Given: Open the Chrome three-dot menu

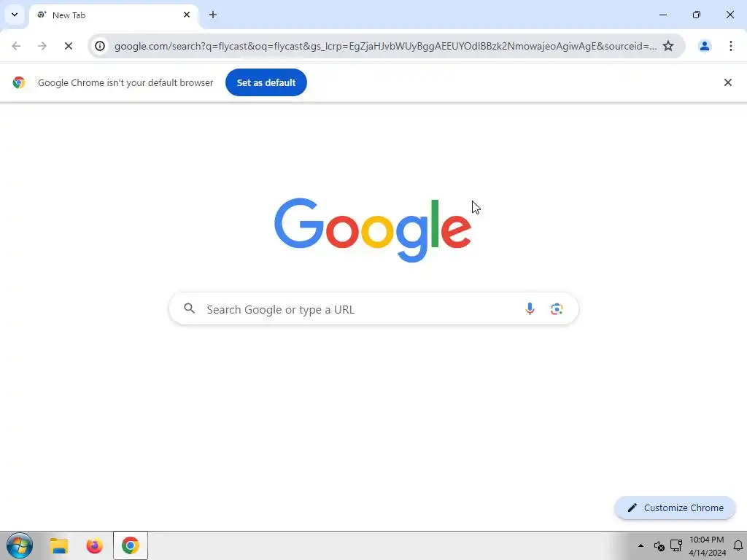Looking at the screenshot, I should 730,46.
